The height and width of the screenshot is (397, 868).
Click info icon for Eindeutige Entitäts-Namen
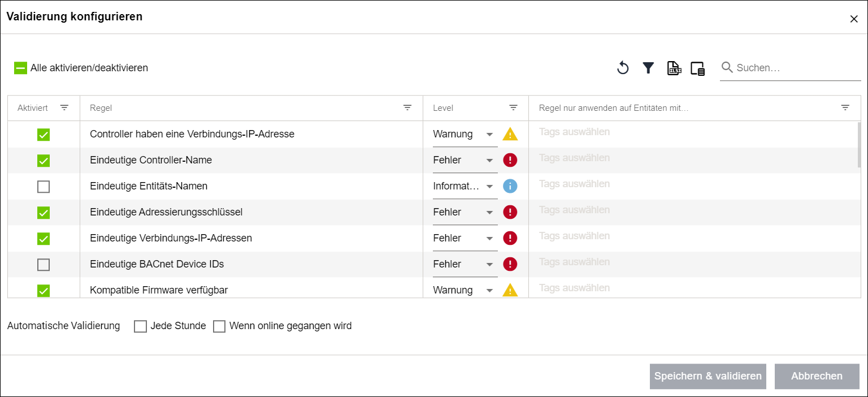[510, 186]
